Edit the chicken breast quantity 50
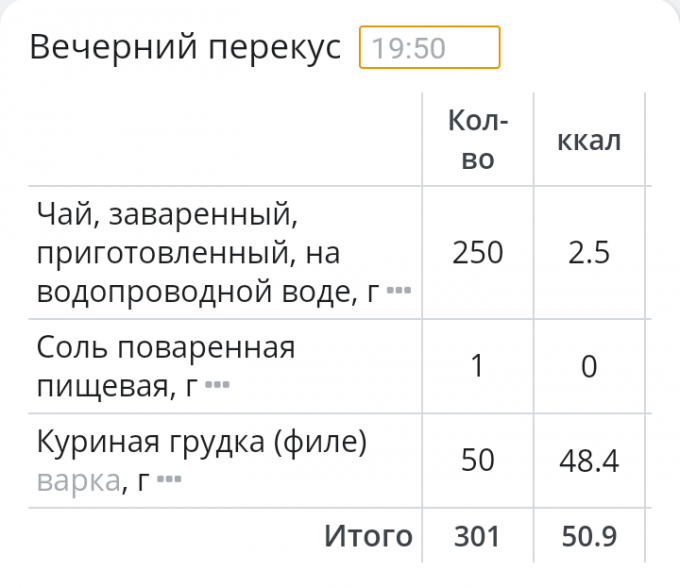 click(478, 461)
